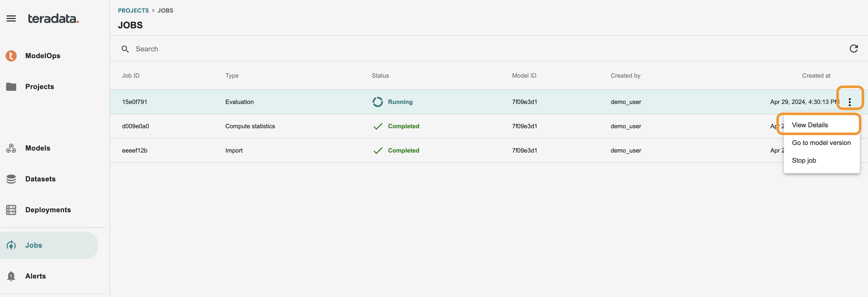Viewport: 868px width, 297px height.
Task: Click the JOBS page heading
Action: coord(130,25)
